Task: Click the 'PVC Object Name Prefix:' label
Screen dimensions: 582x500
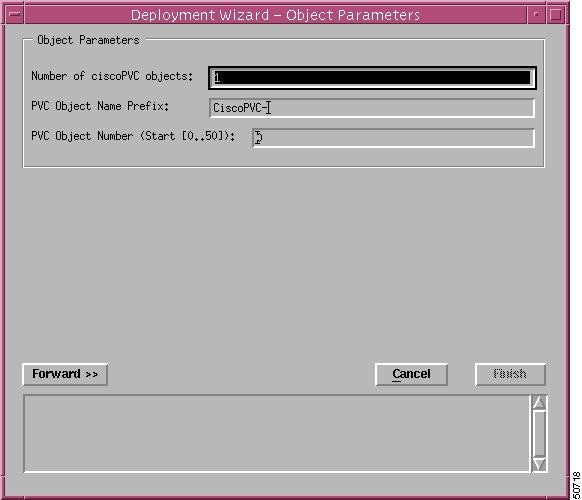Action: 100,106
